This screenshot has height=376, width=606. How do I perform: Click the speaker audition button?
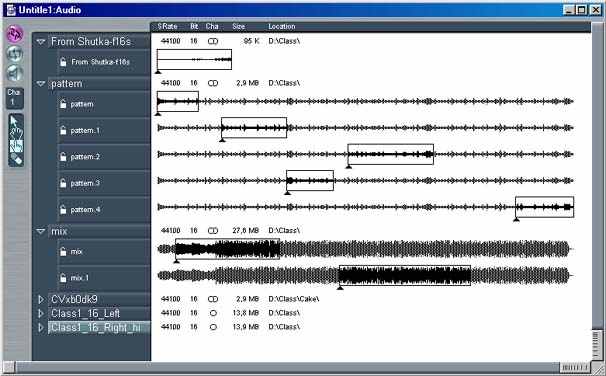point(15,73)
